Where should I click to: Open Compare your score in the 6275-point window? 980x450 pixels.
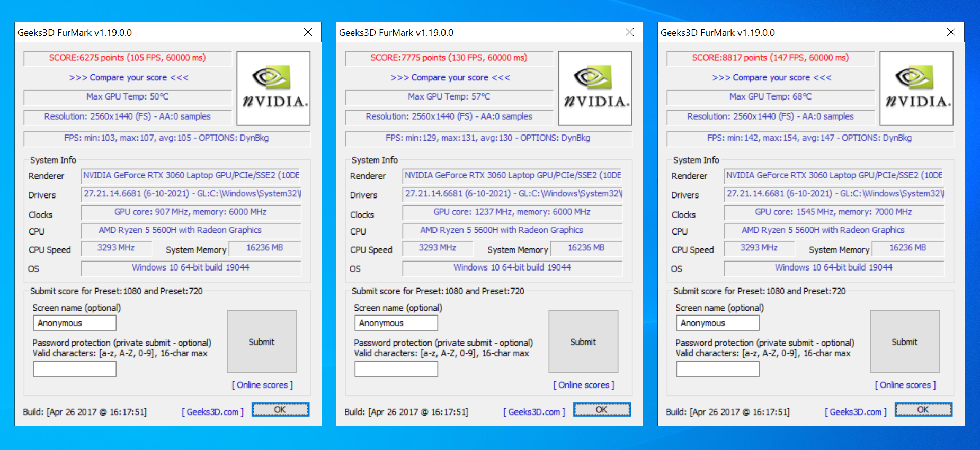128,78
